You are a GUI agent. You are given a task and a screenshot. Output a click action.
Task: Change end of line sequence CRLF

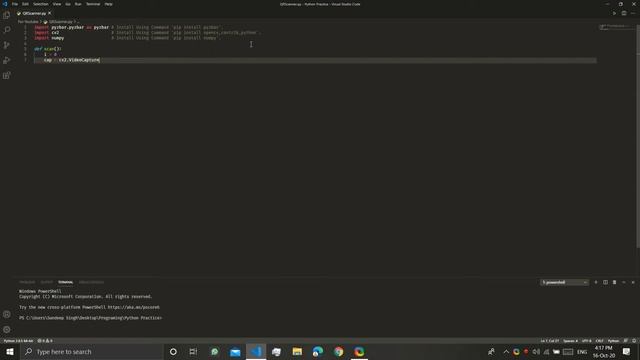[x=599, y=340]
